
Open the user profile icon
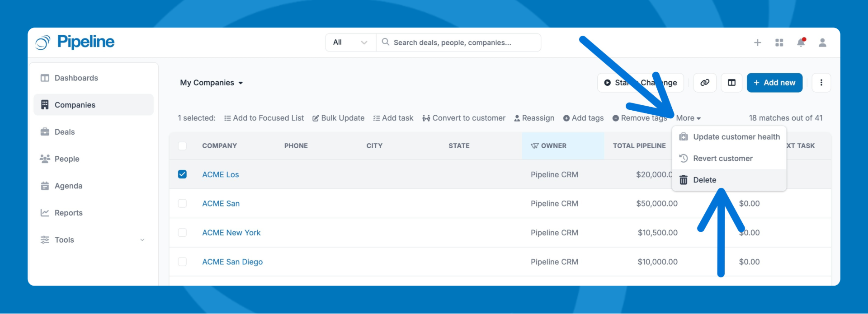pos(823,42)
